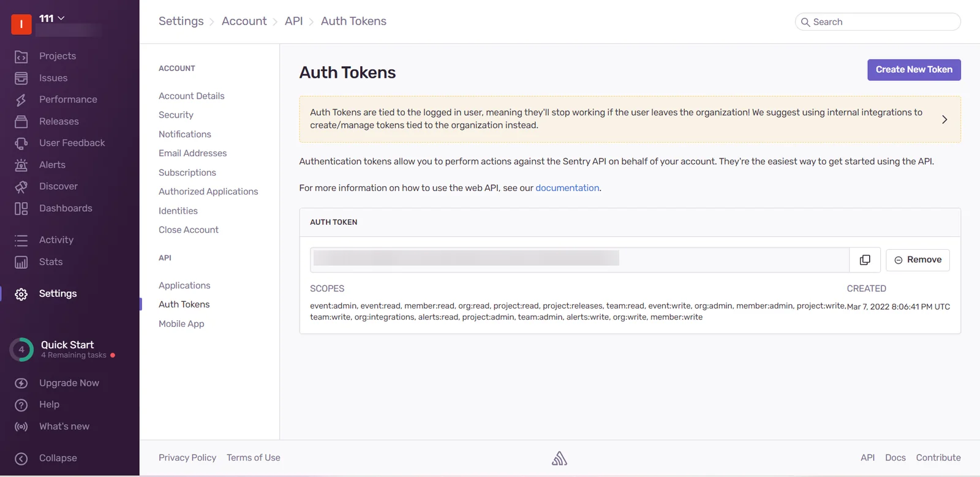Open the documentation link
Screen dimensions: 980x477
point(567,188)
